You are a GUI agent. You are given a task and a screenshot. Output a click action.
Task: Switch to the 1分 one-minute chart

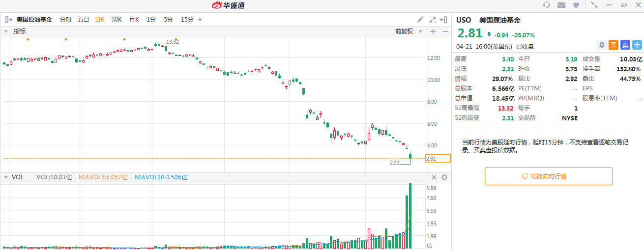[x=151, y=20]
